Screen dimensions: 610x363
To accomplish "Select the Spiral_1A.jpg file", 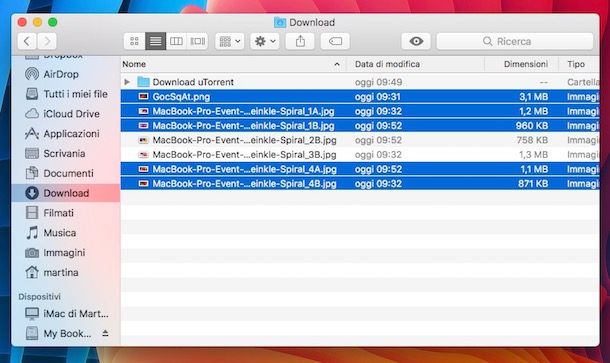I will pos(360,111).
